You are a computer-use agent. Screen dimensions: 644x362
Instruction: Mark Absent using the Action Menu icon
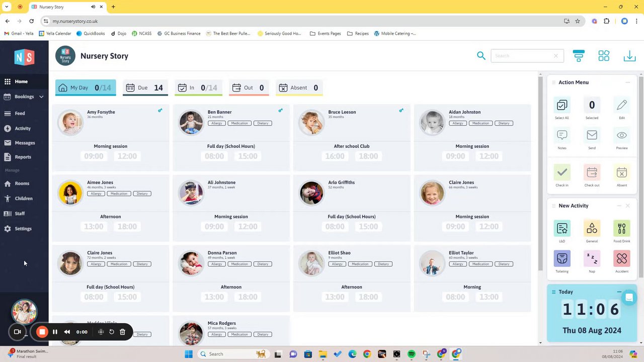point(622,172)
